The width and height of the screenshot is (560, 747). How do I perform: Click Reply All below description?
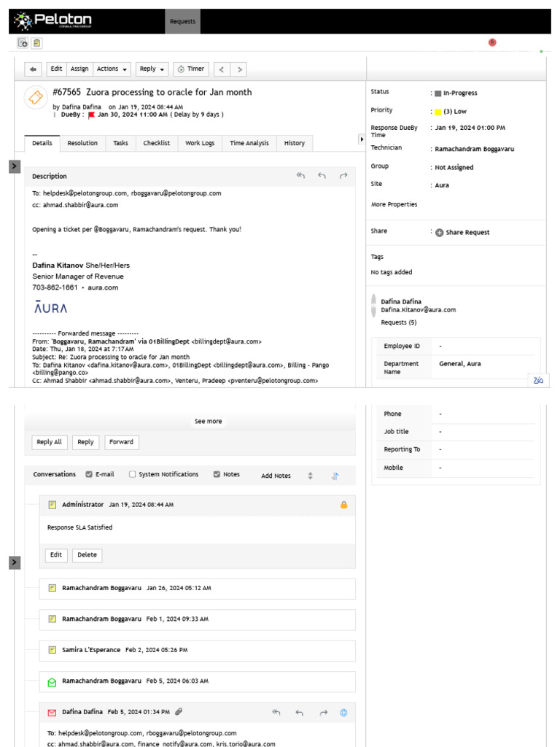(50, 442)
